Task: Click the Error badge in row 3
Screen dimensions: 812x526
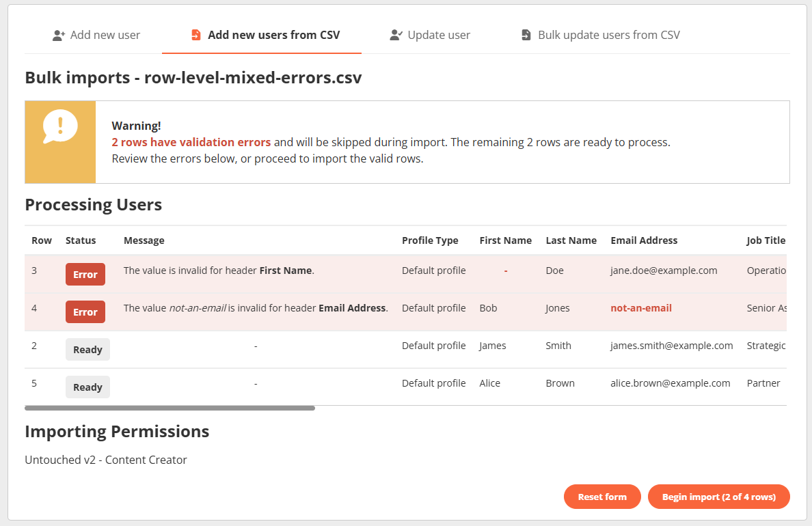Action: coord(85,275)
